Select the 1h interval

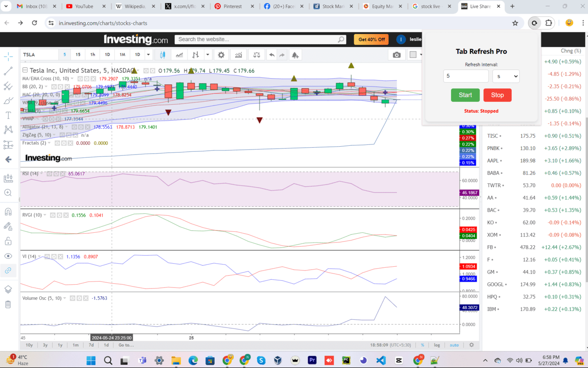pyautogui.click(x=93, y=55)
